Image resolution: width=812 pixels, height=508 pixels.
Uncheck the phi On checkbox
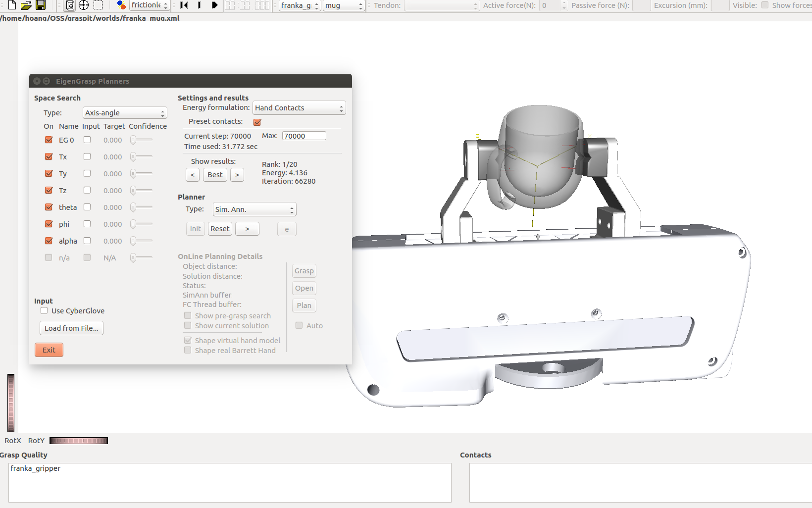49,224
